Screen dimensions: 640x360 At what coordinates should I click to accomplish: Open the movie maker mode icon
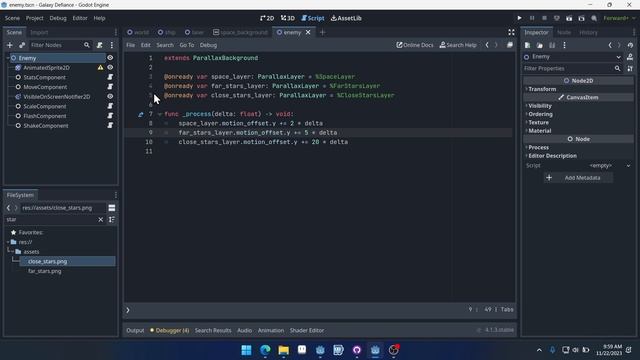tap(594, 18)
